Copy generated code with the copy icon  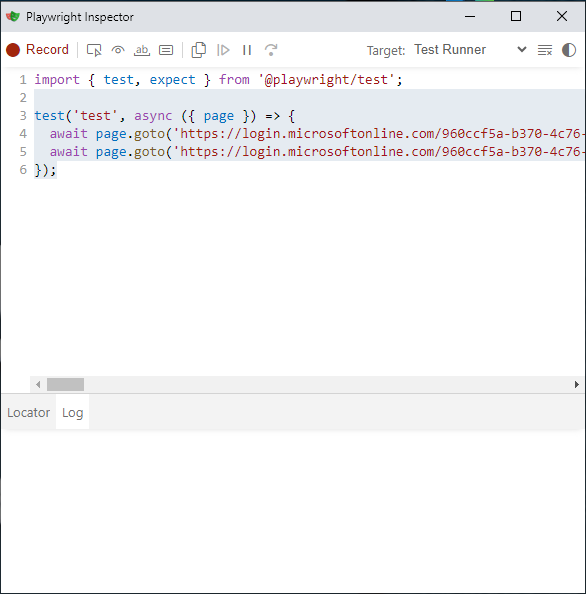pyautogui.click(x=198, y=50)
